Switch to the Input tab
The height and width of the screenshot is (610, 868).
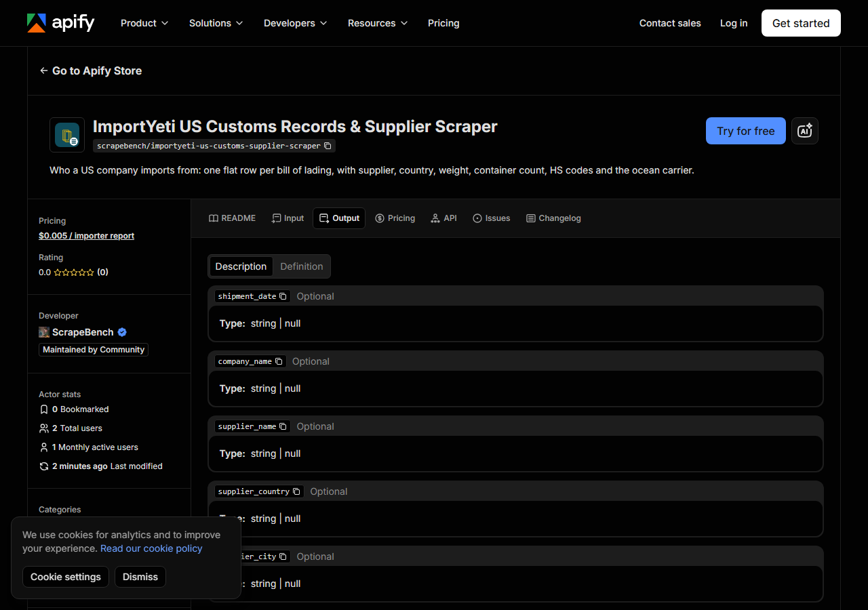(x=288, y=218)
